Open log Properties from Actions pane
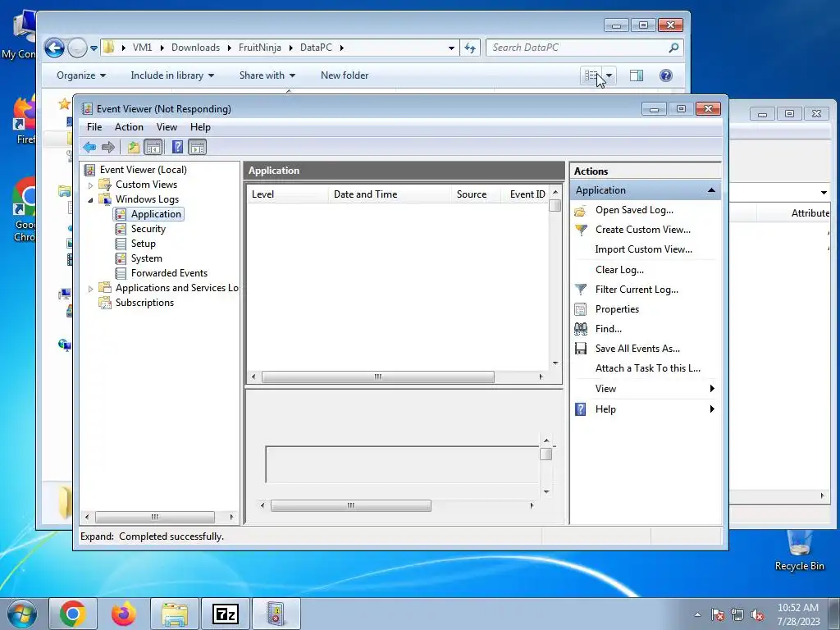The image size is (840, 630). pos(617,309)
